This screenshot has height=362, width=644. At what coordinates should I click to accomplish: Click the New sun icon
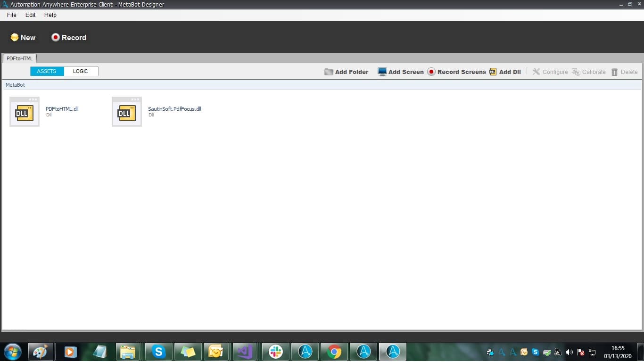point(15,37)
